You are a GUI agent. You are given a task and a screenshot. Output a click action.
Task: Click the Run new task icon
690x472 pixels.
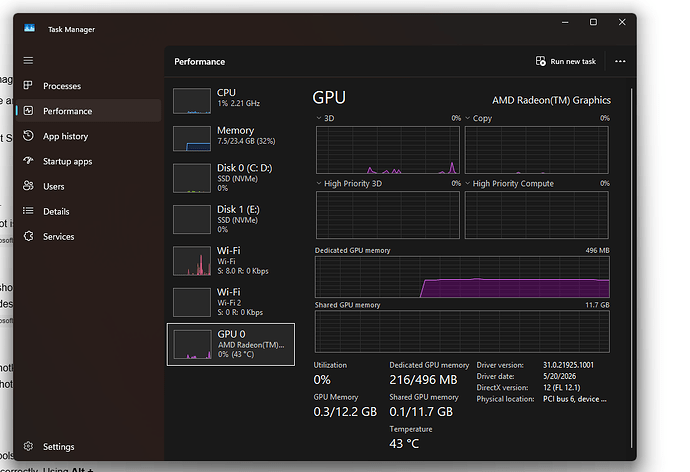(x=540, y=61)
